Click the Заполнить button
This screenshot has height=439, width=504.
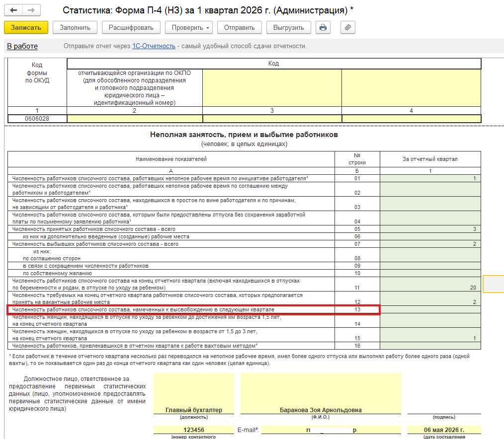coord(75,27)
